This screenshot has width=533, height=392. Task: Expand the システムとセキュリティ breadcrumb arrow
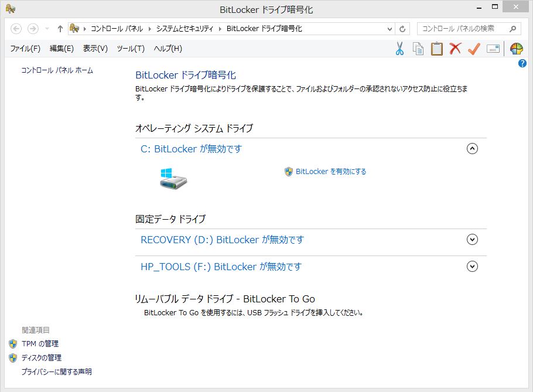[220, 29]
